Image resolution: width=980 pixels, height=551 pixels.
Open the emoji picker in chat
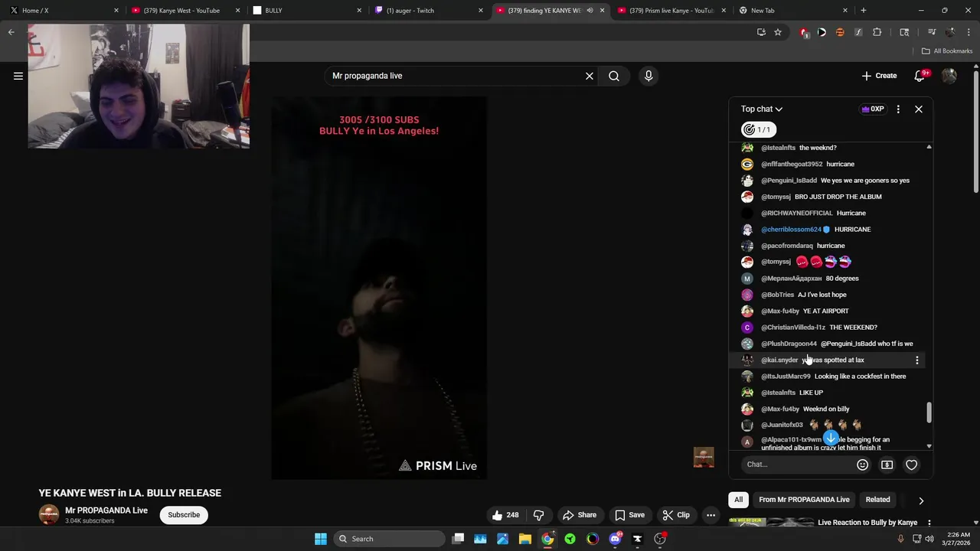coord(863,465)
